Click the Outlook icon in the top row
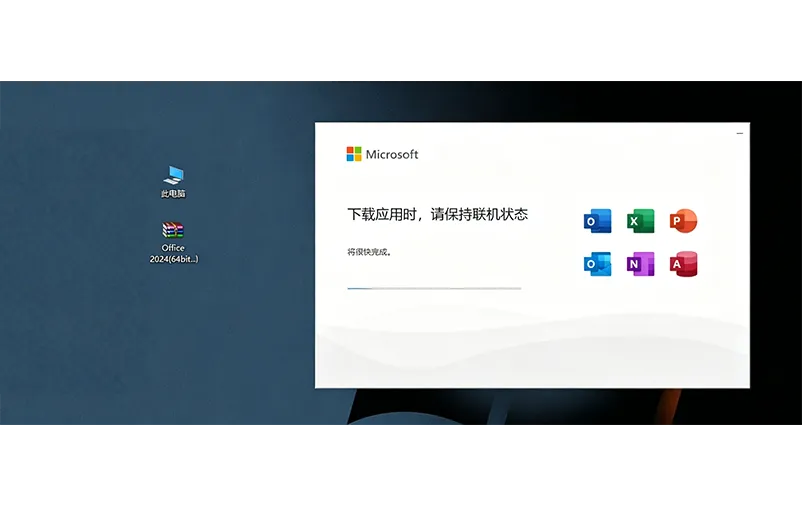 [x=597, y=221]
